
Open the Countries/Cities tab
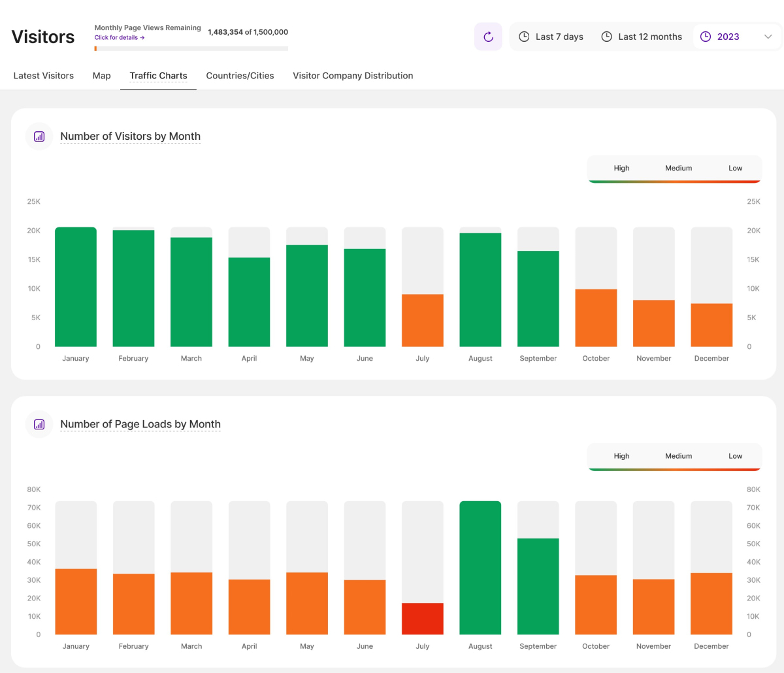tap(240, 76)
